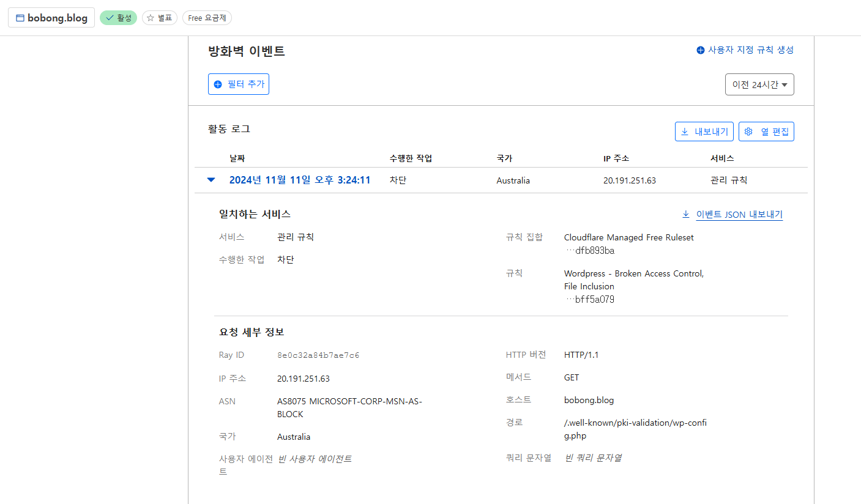861x504 pixels.
Task: Click the plus icon beside 사용자 지정 규칙 생성
Action: click(701, 50)
